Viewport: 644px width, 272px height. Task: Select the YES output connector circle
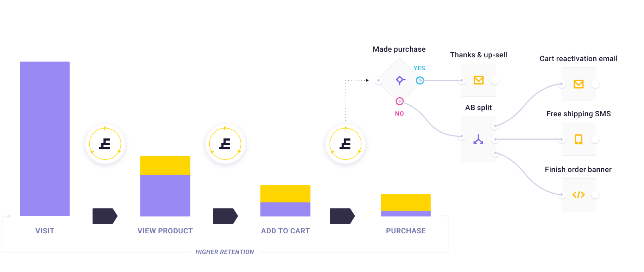(420, 80)
